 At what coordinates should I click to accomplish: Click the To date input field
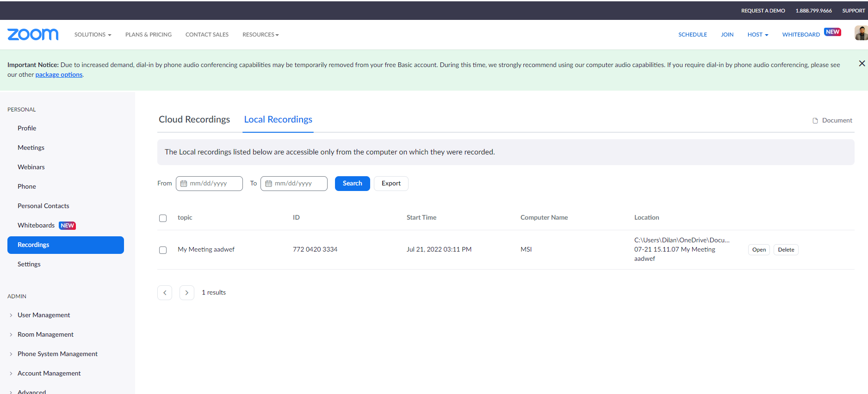[294, 184]
